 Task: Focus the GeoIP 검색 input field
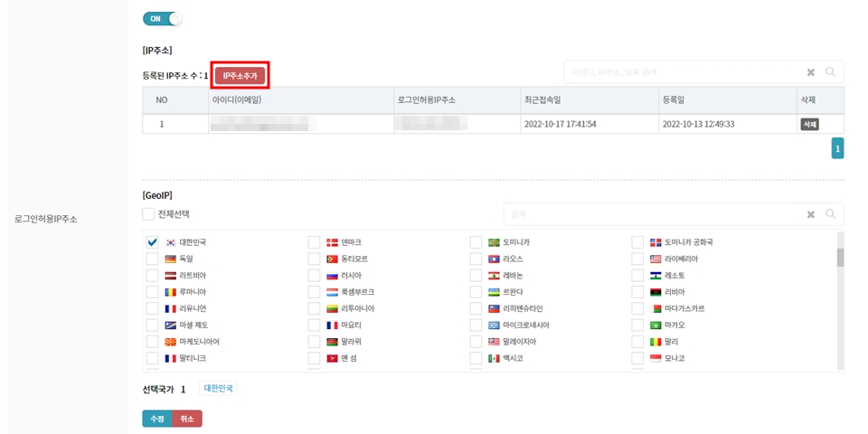[x=651, y=214]
